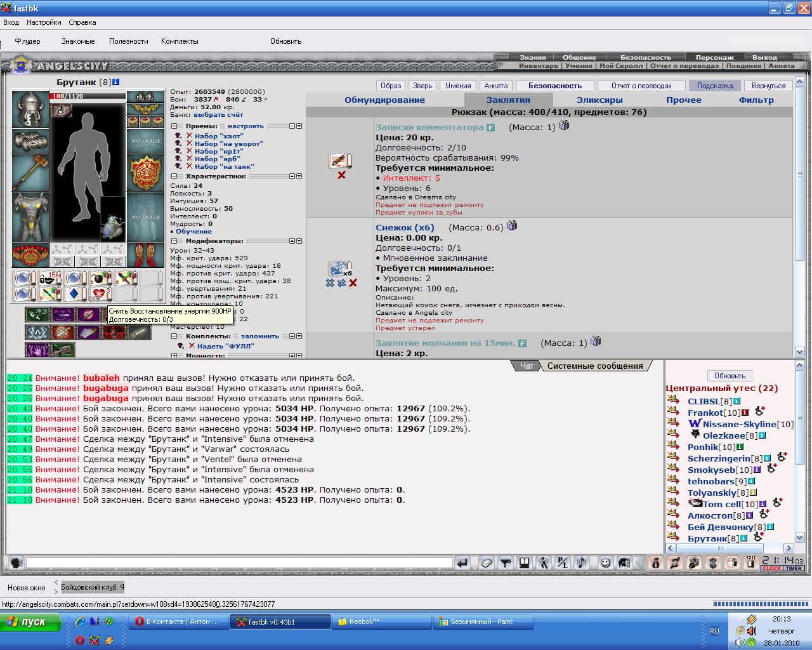Delete the Записки комментатора item with red X
Viewport: 812px width, 650px height.
click(x=341, y=175)
